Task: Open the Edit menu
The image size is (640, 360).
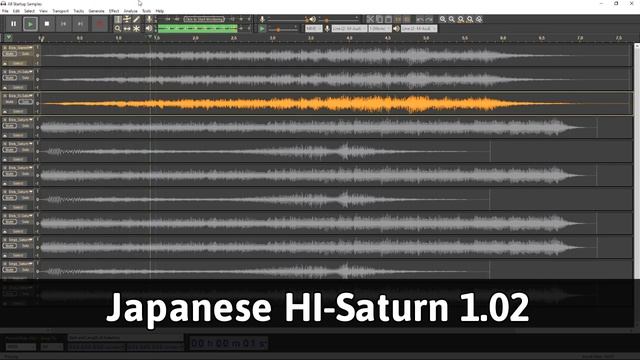Action: (x=16, y=11)
